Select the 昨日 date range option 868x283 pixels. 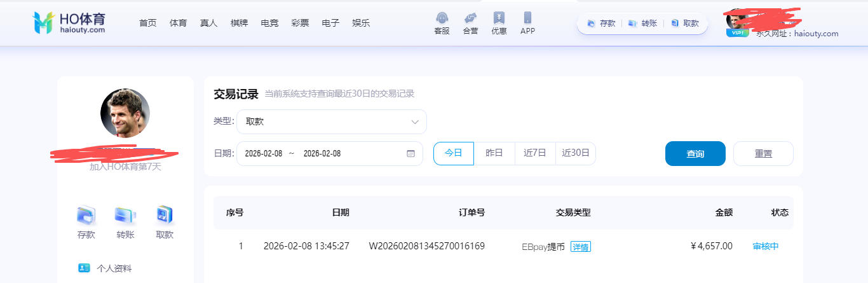click(494, 153)
